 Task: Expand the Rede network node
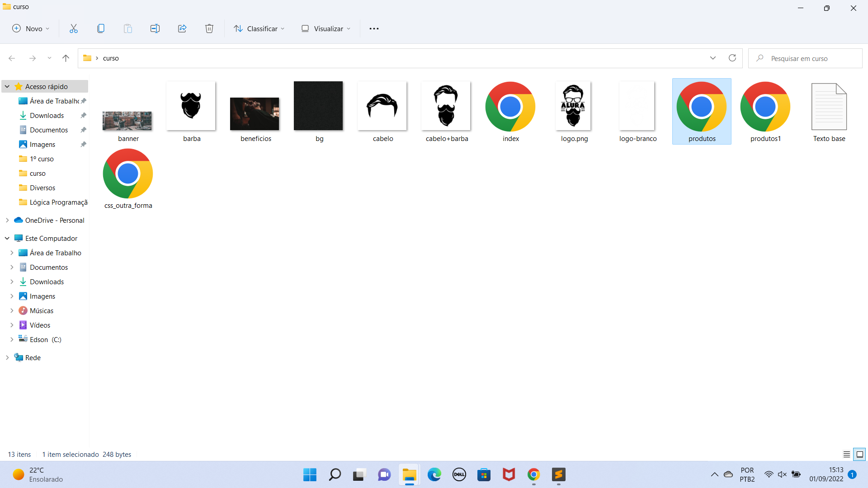coord(7,357)
